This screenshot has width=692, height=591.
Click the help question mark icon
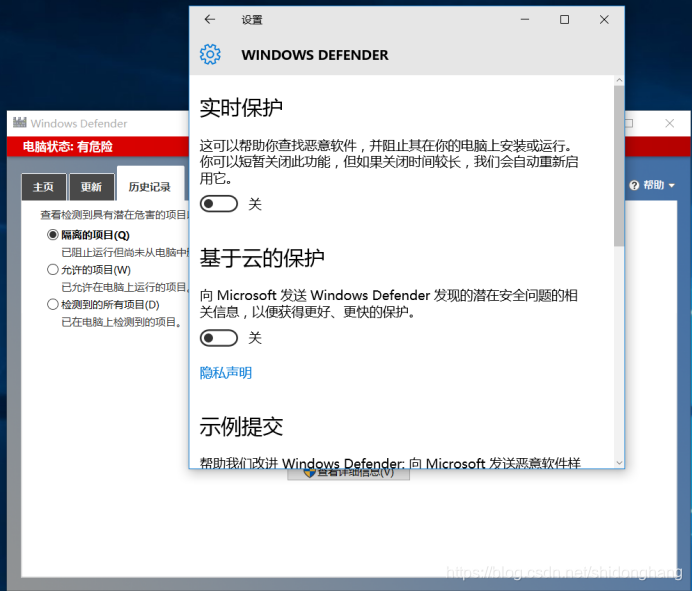pyautogui.click(x=634, y=185)
